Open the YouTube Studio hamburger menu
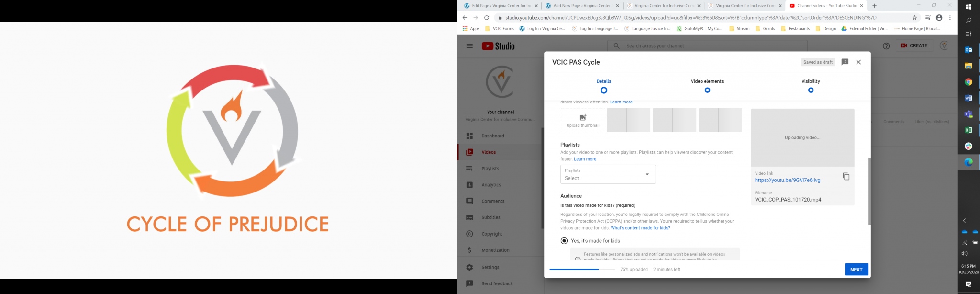 click(x=469, y=46)
